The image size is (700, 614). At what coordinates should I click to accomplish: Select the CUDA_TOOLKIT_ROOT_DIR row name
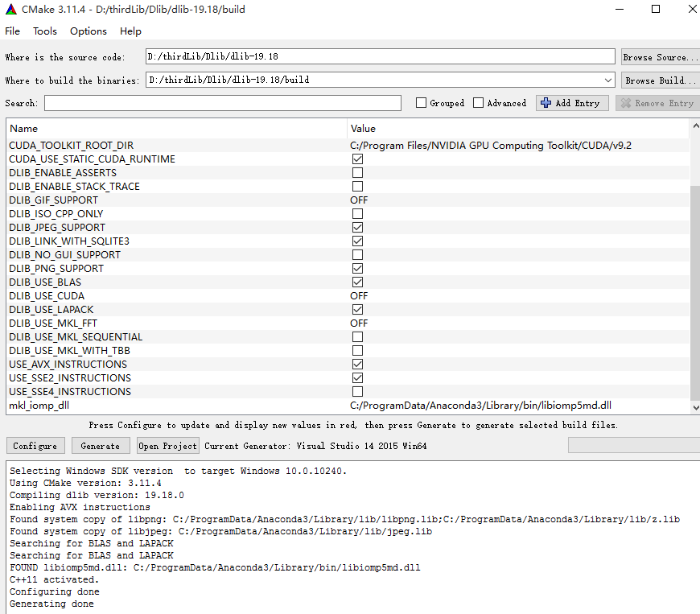pyautogui.click(x=71, y=146)
